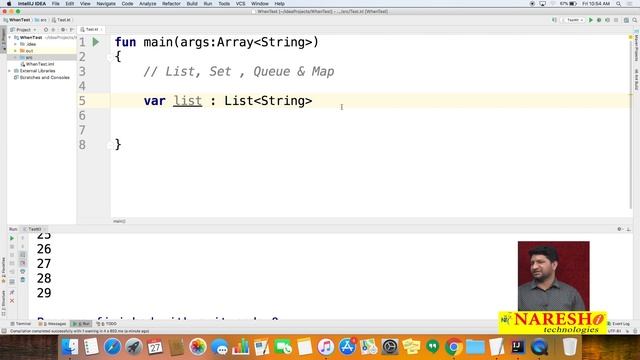Start Debug with the toolbar bug icon

click(599, 20)
